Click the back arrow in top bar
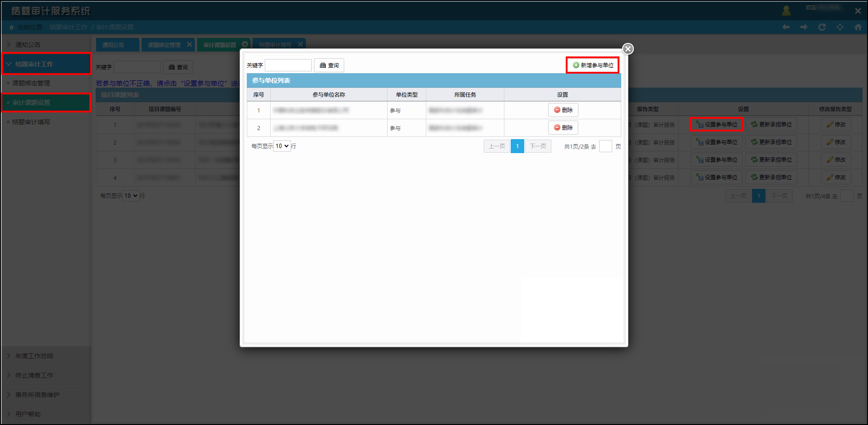Image resolution: width=868 pixels, height=425 pixels. tap(786, 27)
